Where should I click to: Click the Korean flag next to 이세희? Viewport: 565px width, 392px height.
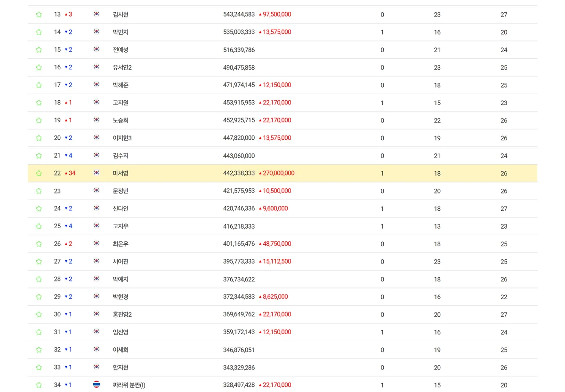[97, 349]
